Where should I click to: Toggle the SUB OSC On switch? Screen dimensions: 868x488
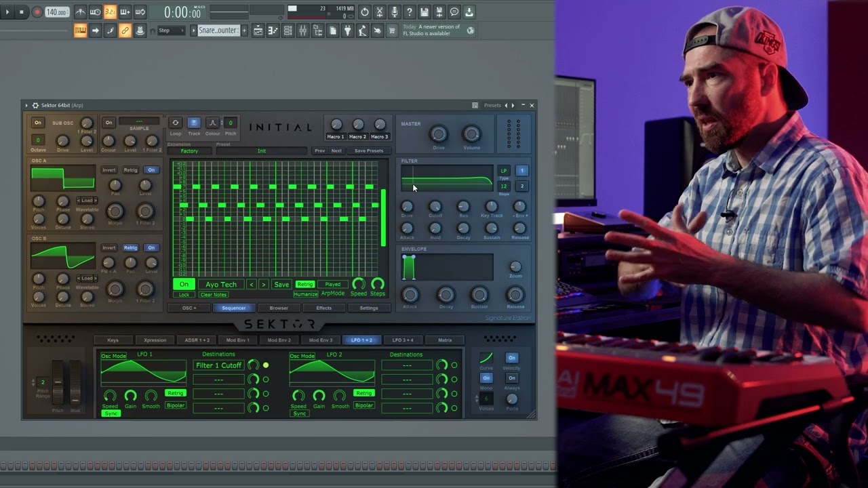pos(38,123)
